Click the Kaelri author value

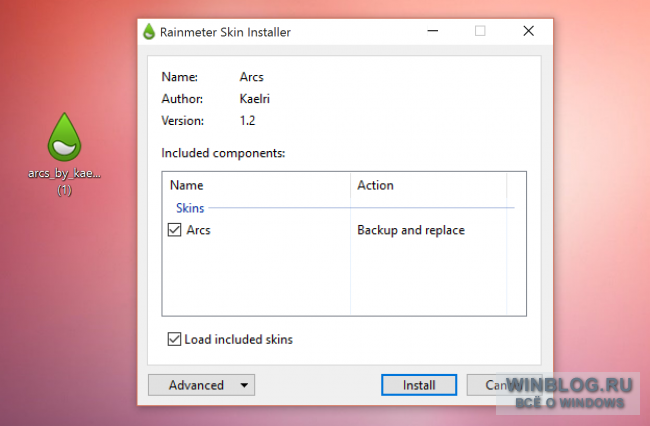pos(255,99)
